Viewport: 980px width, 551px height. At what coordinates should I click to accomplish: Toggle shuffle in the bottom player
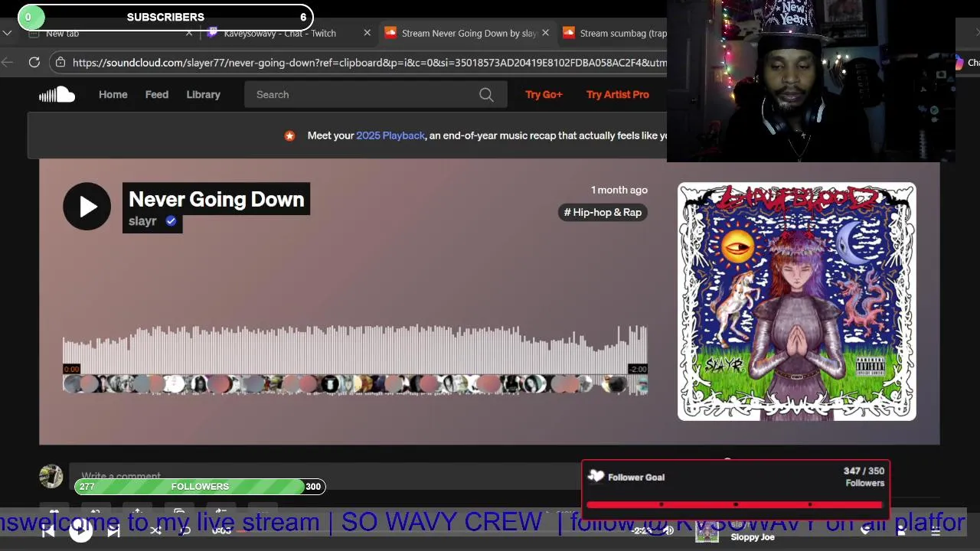[x=155, y=530]
